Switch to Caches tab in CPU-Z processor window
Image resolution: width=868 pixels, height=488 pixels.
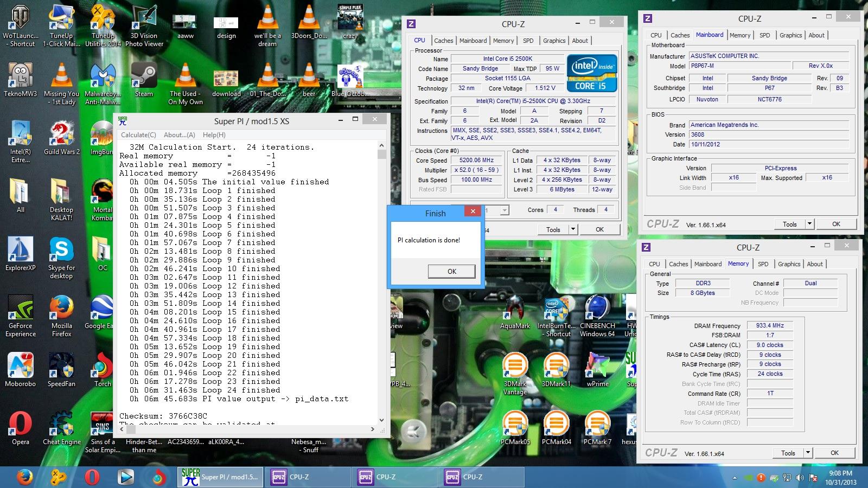click(443, 41)
